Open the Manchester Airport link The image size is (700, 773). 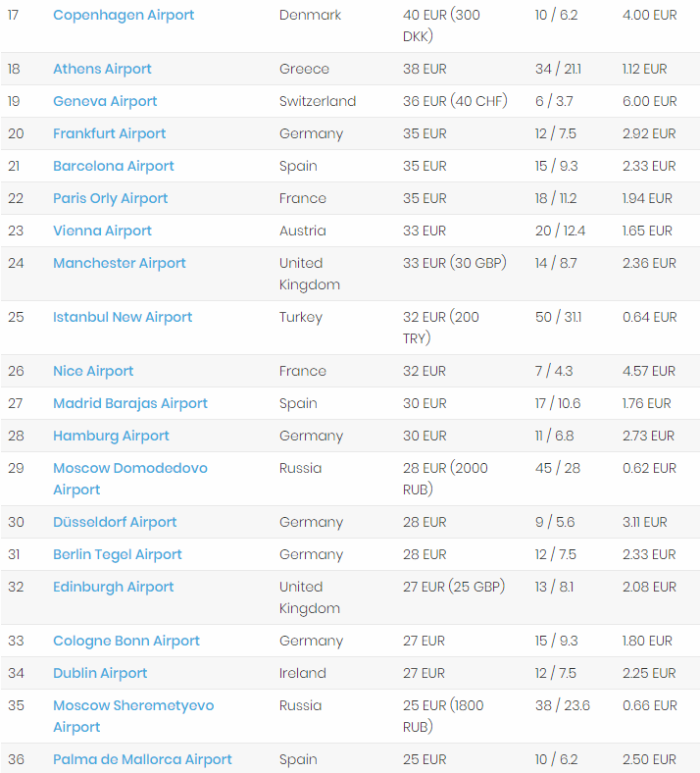[x=119, y=263]
